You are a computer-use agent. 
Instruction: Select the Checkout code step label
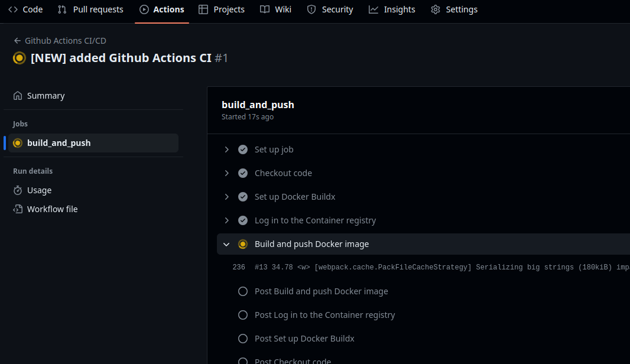[x=283, y=173]
